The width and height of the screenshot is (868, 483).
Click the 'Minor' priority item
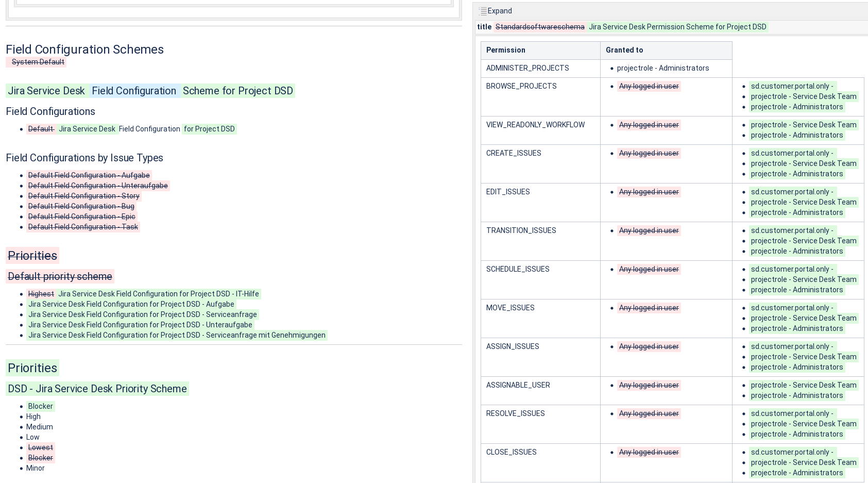(x=36, y=468)
